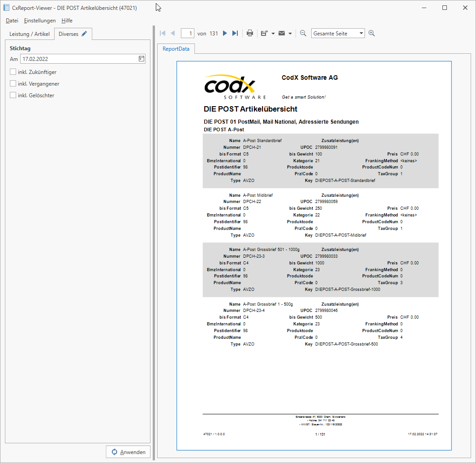Go to the first report page
Image resolution: width=476 pixels, height=463 pixels.
(x=163, y=34)
